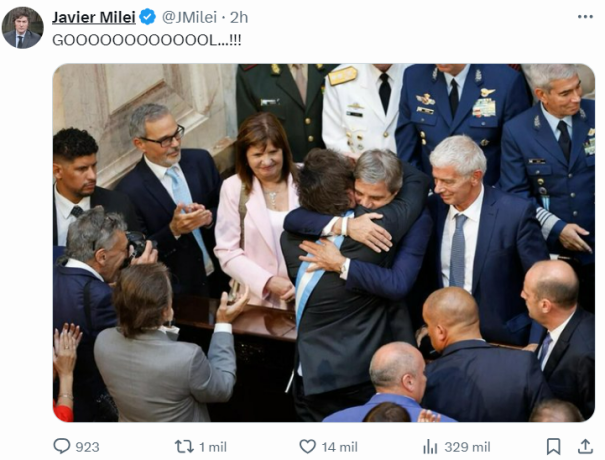
Task: Open the tweet's three-dot more options menu
Action: click(585, 17)
